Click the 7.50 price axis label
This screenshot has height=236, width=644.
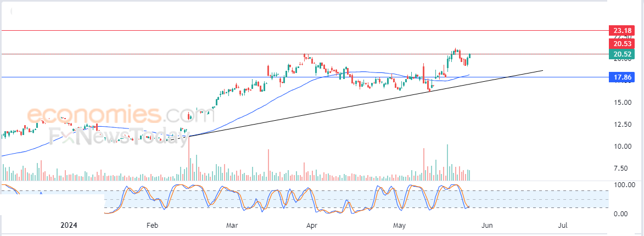(x=624, y=168)
